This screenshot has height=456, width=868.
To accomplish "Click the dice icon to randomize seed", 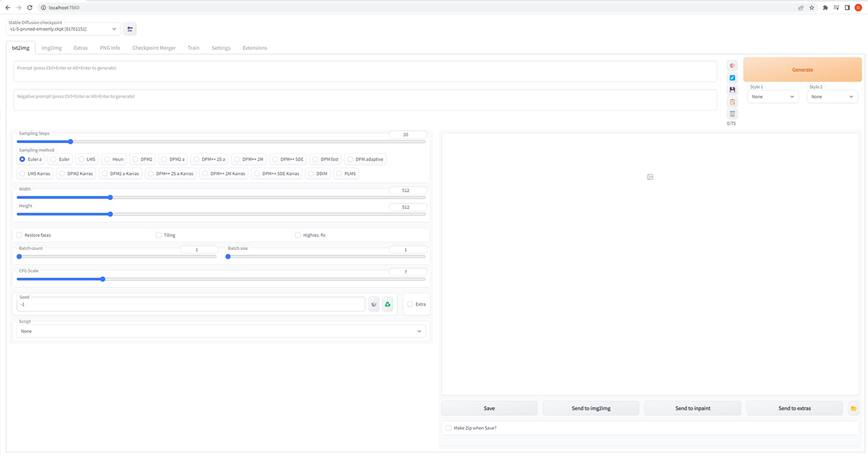I will pos(374,304).
